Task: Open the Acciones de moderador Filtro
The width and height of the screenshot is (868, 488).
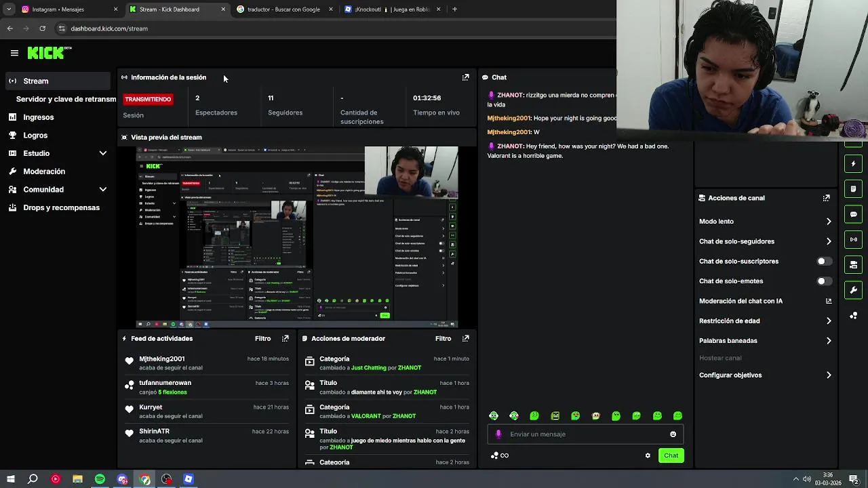Action: (443, 338)
